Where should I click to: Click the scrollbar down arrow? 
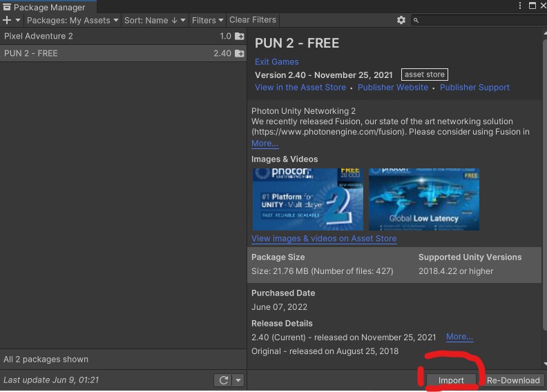tap(545, 364)
